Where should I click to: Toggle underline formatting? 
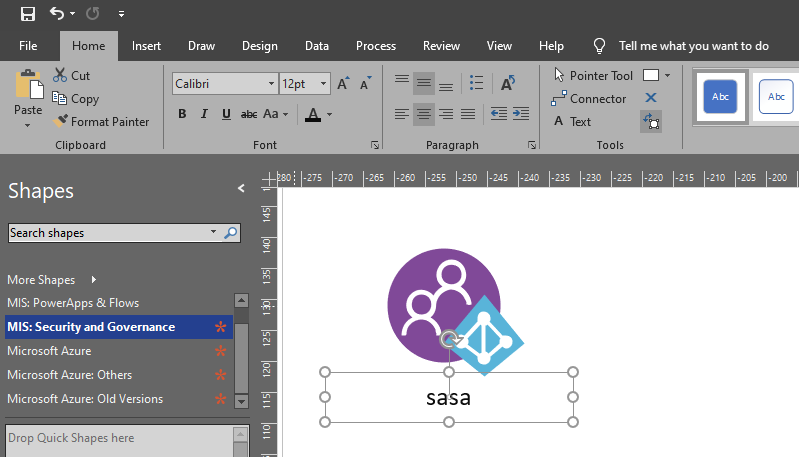point(226,114)
